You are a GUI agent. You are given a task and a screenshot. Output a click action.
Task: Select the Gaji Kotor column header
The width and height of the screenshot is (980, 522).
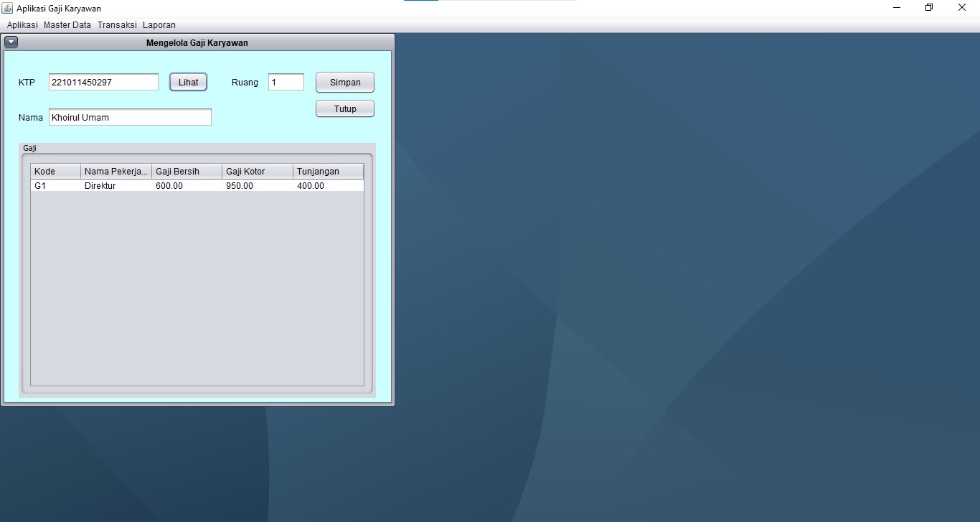tap(258, 172)
